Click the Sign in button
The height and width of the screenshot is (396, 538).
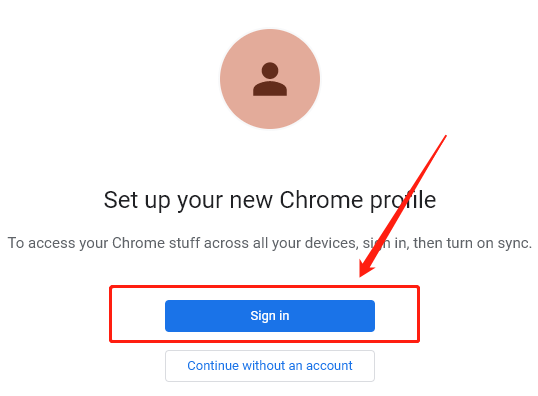tap(270, 316)
